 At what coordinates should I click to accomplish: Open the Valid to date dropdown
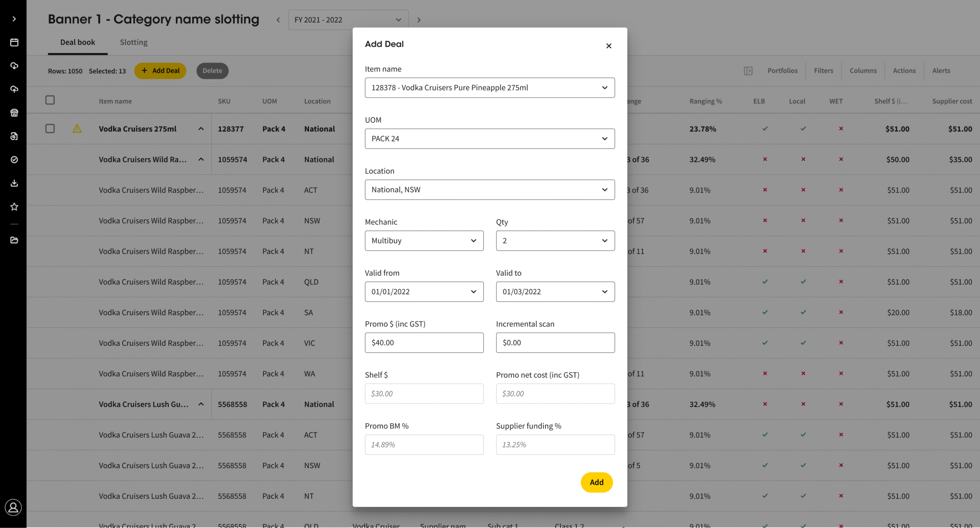[x=555, y=292]
